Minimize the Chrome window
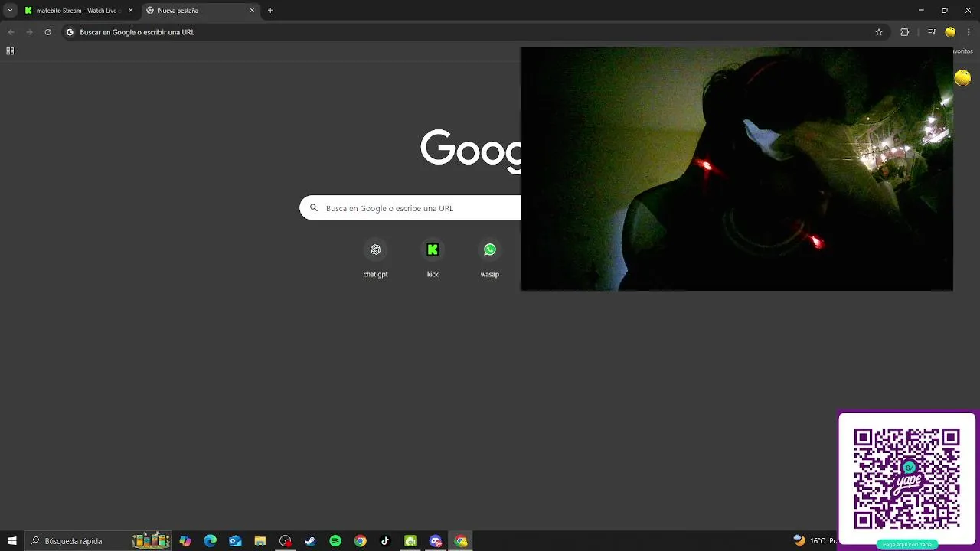 921,10
